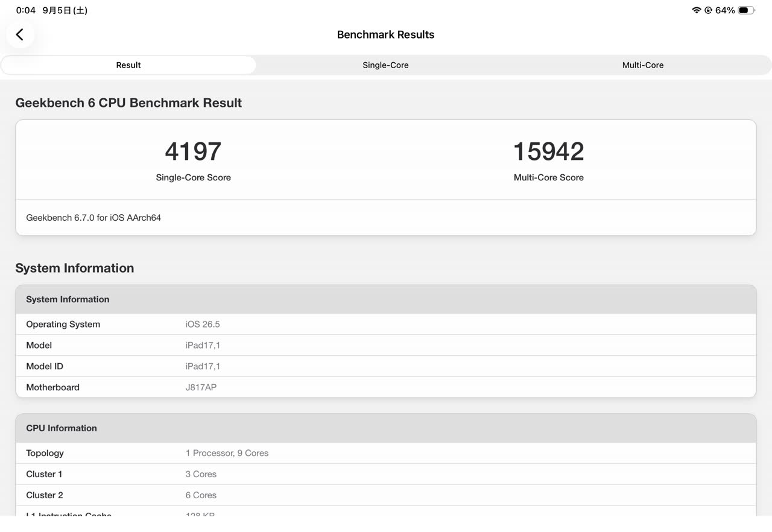The image size is (772, 532).
Task: Tap the 3 Cores value
Action: (x=201, y=475)
